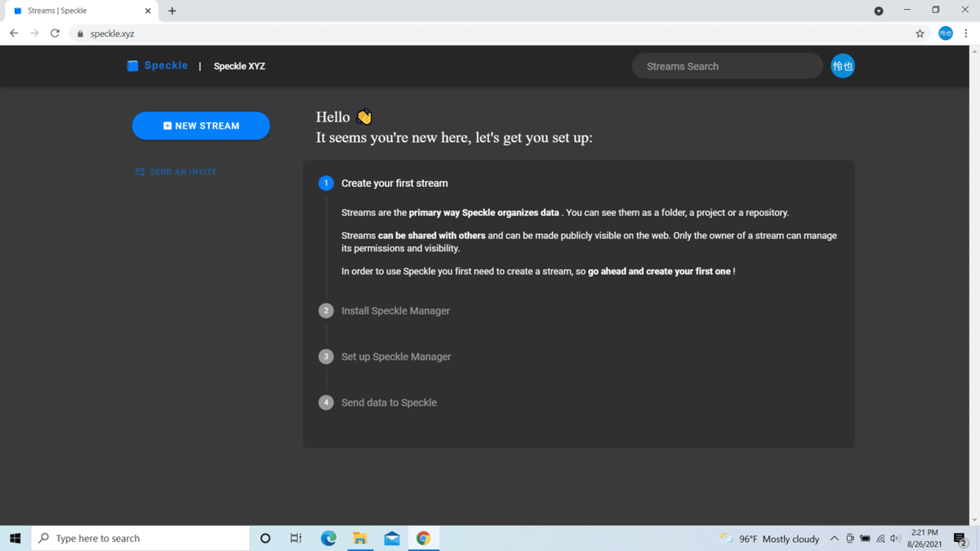Click the Speckle logo icon in header
The height and width of the screenshot is (551, 980).
click(x=132, y=66)
